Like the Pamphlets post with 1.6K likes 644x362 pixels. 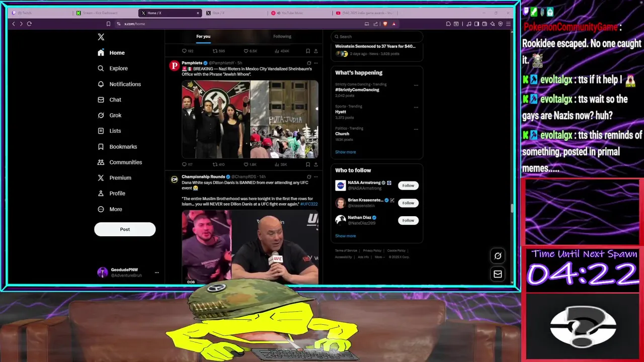(x=250, y=164)
